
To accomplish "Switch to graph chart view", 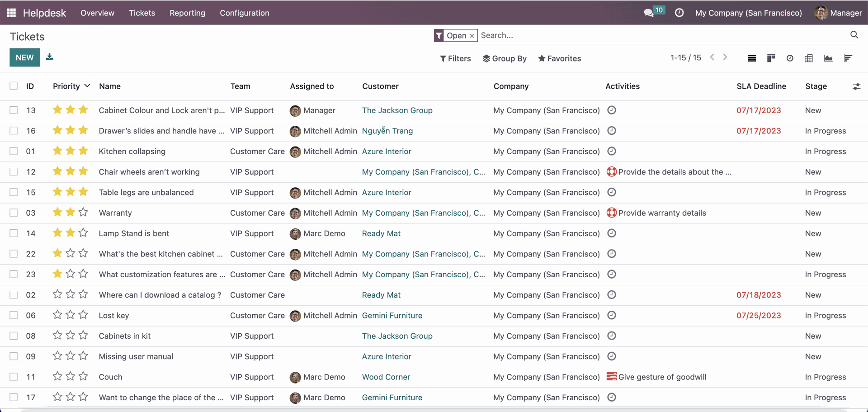I will (828, 58).
